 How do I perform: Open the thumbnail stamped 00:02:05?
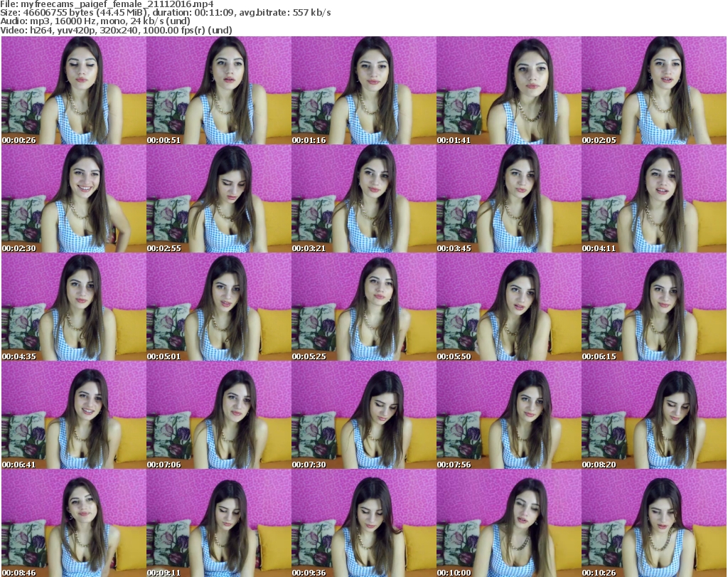tap(654, 90)
